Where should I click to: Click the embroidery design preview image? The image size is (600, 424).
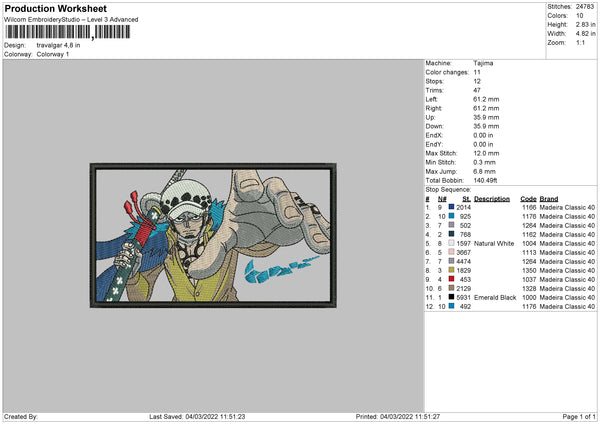coord(213,235)
